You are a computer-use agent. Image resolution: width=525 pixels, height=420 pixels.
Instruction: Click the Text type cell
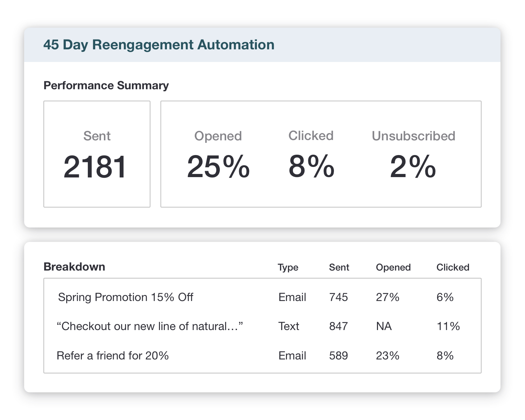(289, 326)
